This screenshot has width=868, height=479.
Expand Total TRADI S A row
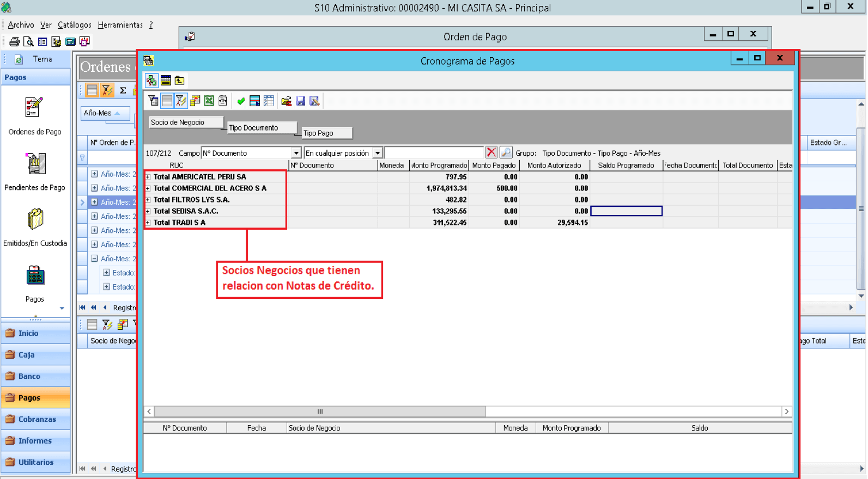(148, 223)
